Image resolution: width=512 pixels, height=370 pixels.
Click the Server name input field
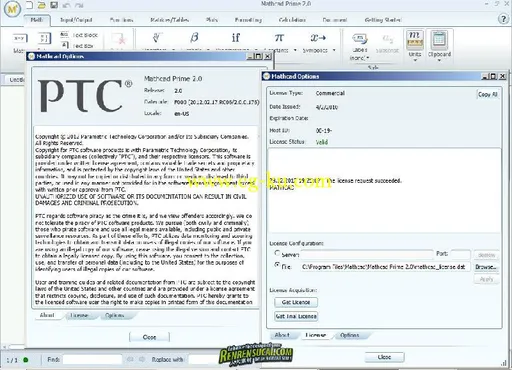367,255
